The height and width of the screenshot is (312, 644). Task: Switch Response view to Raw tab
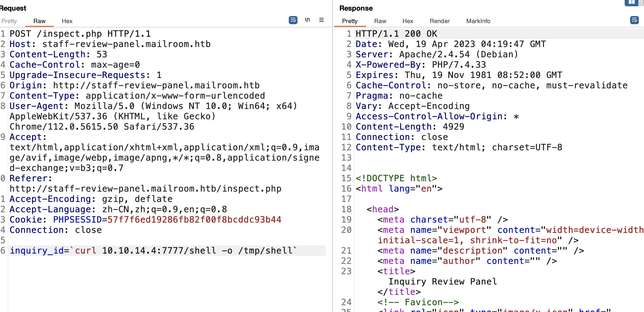pos(380,21)
